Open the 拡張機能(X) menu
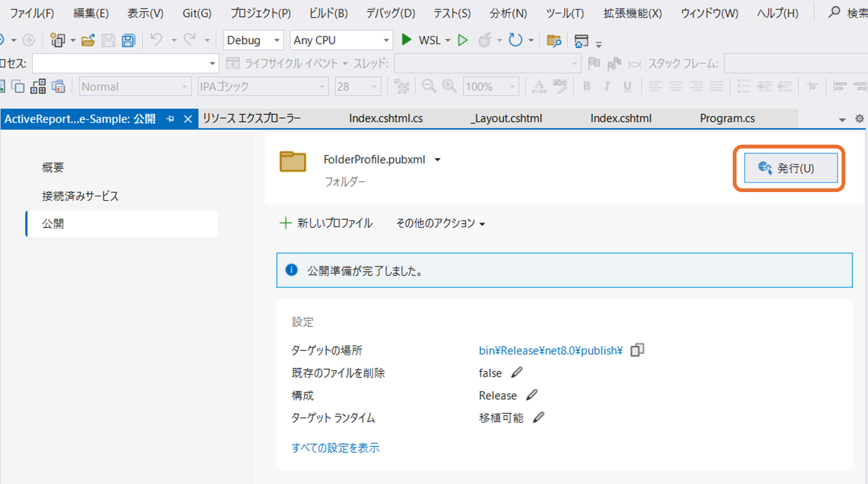The width and height of the screenshot is (868, 484). tap(632, 13)
